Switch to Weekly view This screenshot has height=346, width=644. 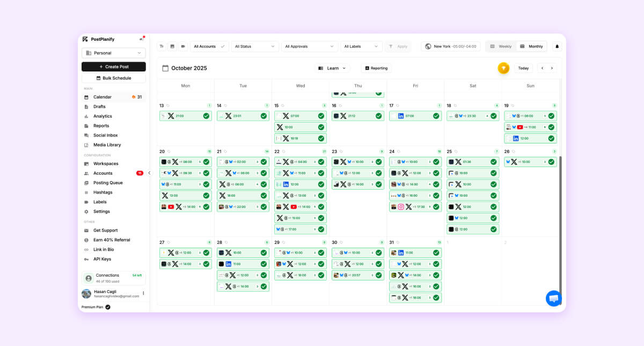501,46
